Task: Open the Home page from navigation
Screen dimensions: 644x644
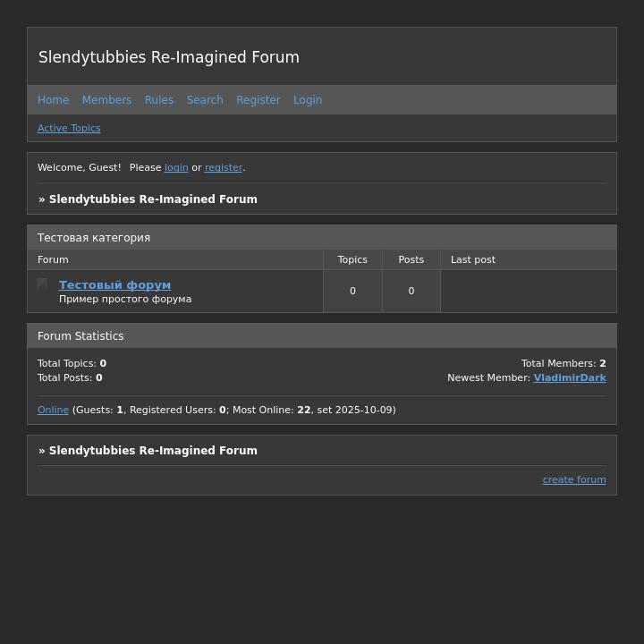Action: point(53,100)
